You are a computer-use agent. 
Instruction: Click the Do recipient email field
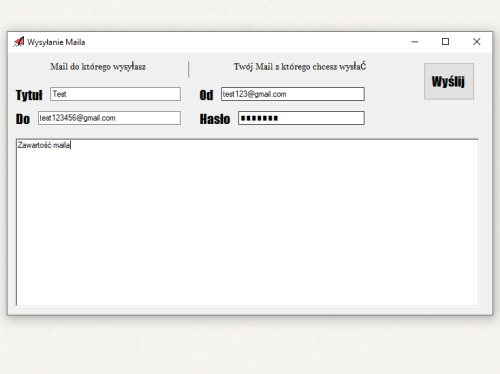[109, 118]
